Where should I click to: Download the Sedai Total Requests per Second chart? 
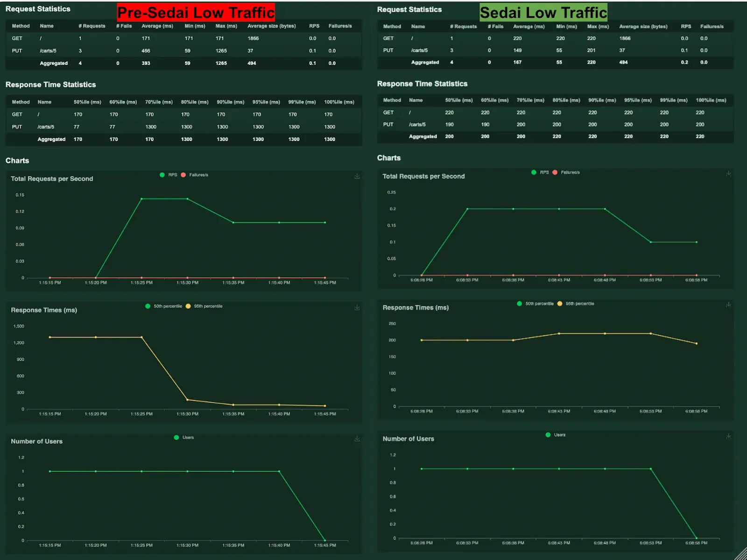coord(728,174)
